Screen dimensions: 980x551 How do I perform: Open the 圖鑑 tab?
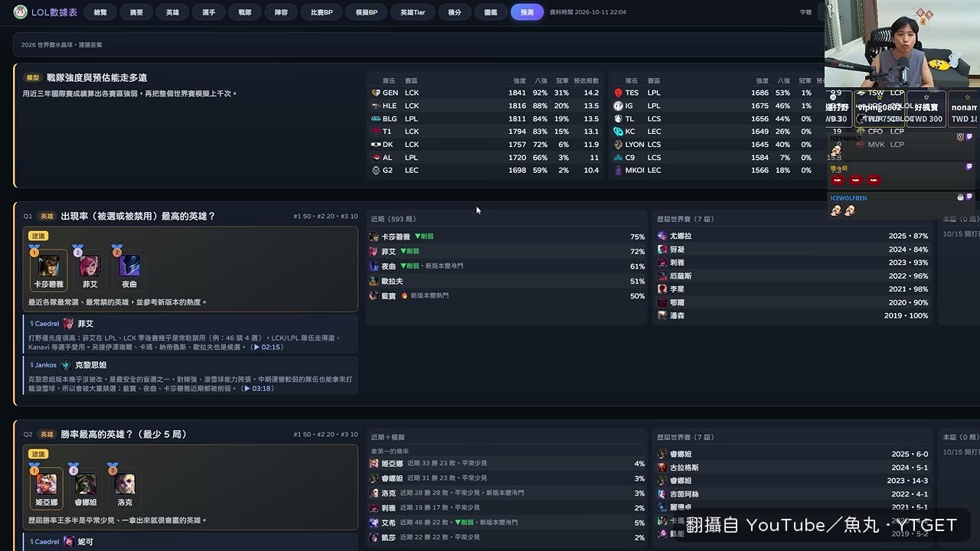491,12
